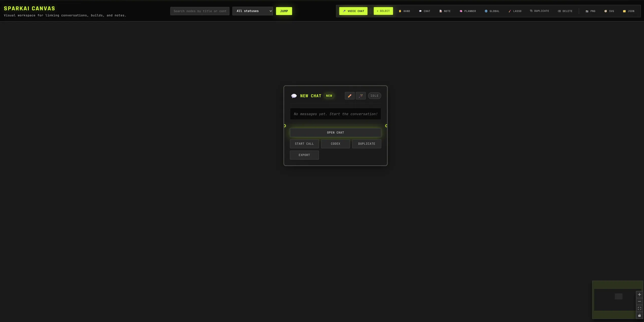Click the Open Chat button
The height and width of the screenshot is (322, 644).
tap(335, 132)
